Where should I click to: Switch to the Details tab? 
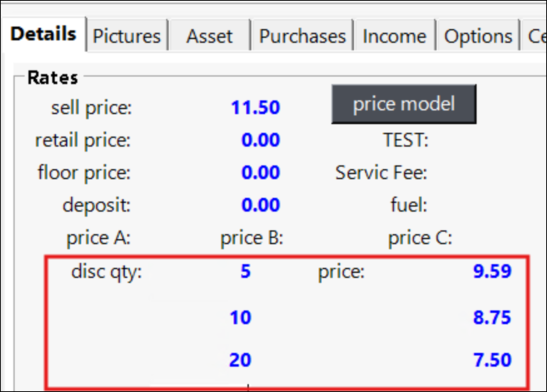tap(43, 34)
